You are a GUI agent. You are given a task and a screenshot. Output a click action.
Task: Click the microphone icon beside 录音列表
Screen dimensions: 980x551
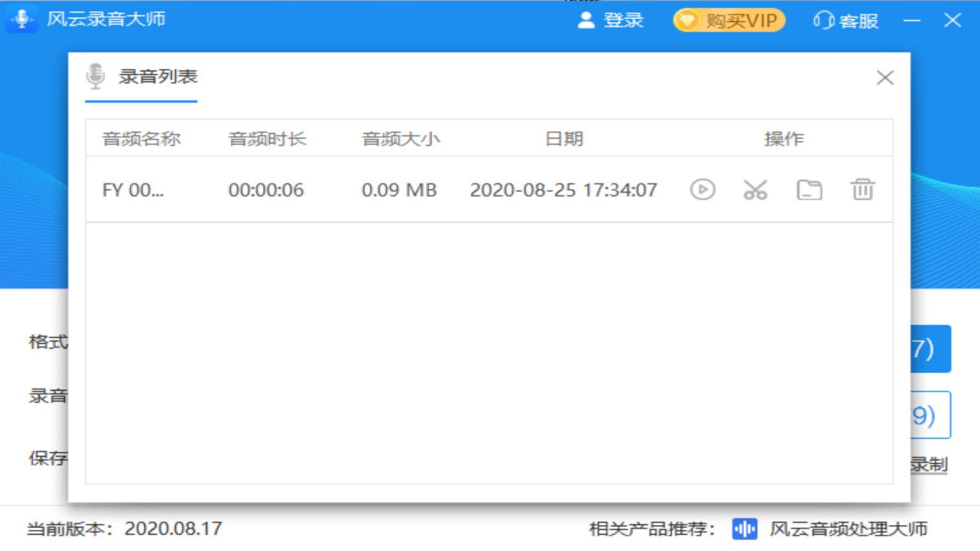tap(96, 76)
